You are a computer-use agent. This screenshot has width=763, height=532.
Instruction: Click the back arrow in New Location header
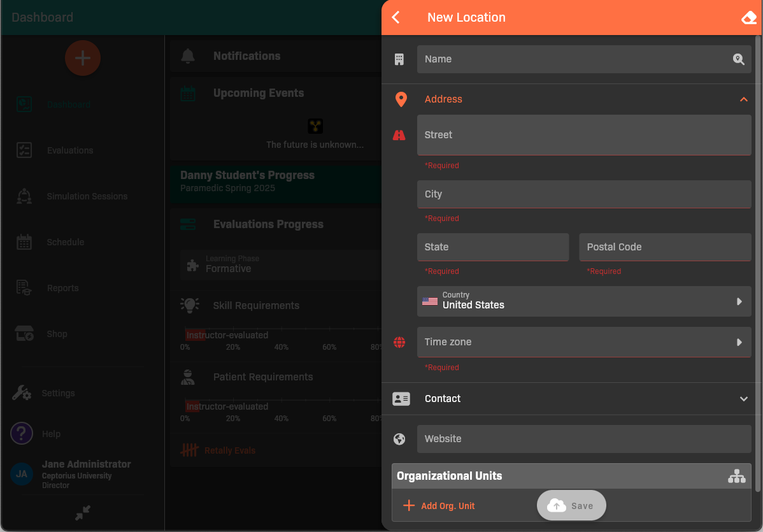click(x=396, y=18)
